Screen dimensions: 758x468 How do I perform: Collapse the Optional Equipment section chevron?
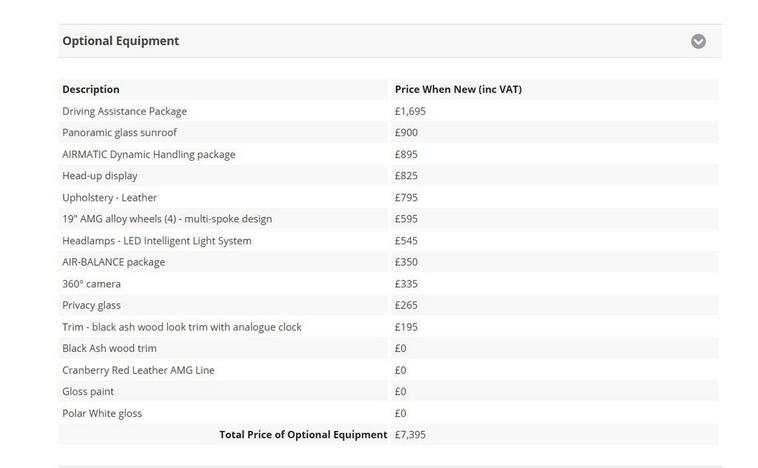(698, 41)
